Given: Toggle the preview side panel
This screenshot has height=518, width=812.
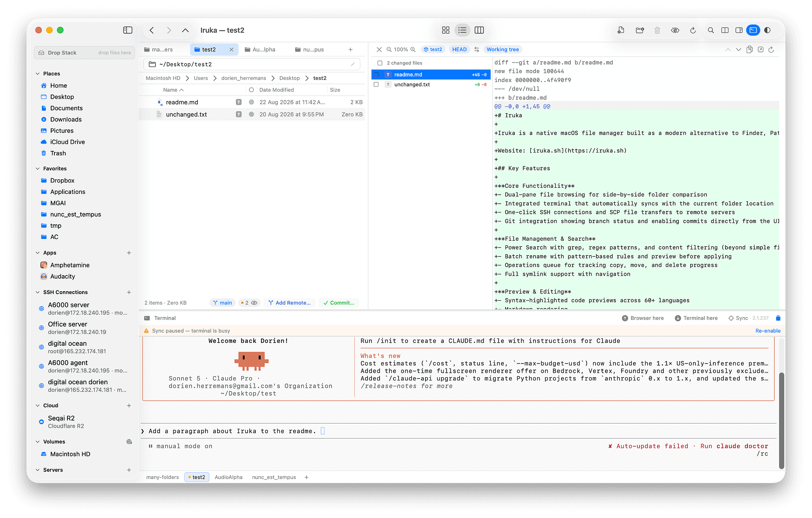Looking at the screenshot, I should point(739,30).
